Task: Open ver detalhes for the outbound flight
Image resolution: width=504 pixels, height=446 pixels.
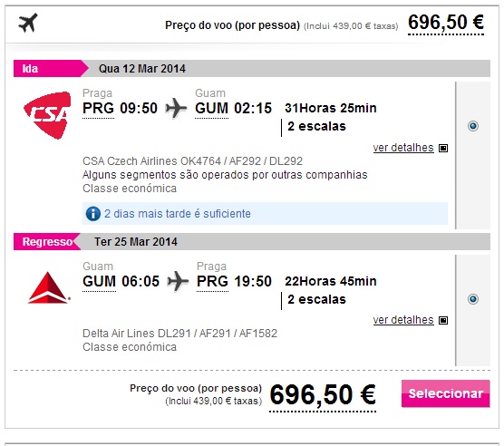Action: pos(403,148)
